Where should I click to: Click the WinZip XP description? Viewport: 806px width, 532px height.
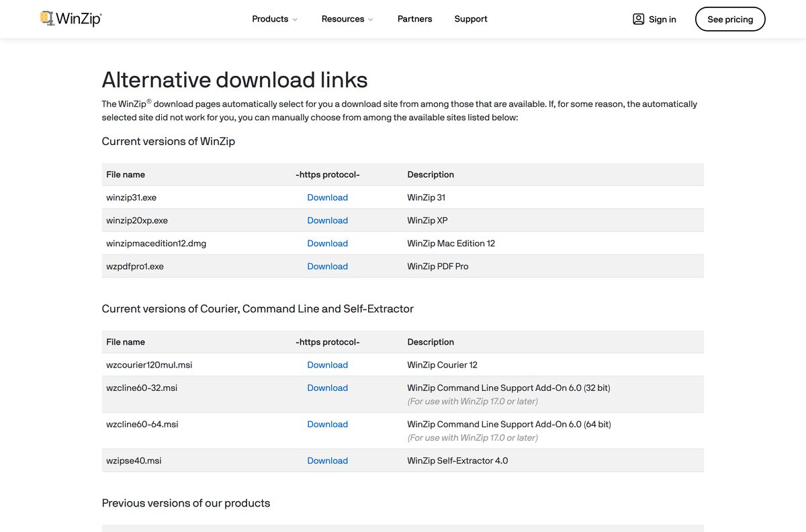pos(427,220)
